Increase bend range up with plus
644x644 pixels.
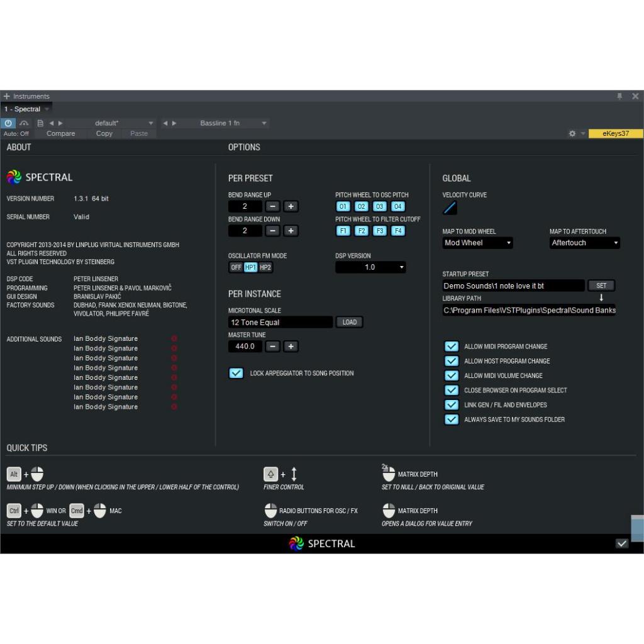click(x=291, y=206)
